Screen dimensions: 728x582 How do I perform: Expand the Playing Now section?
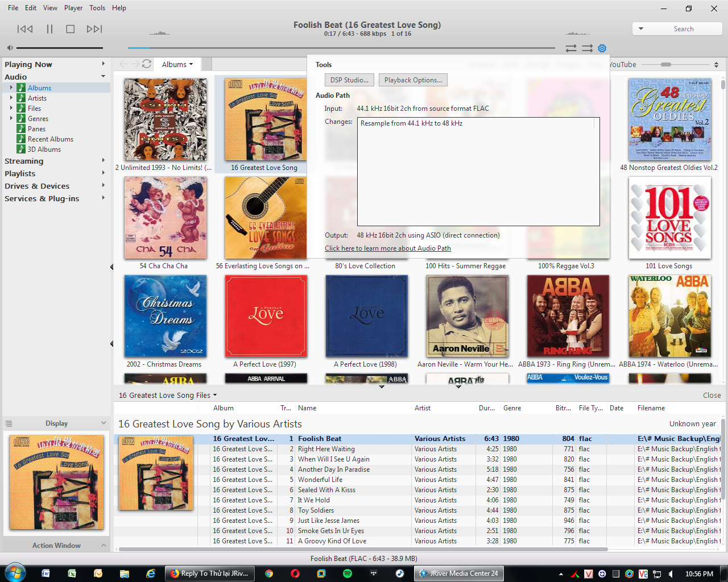coord(103,64)
